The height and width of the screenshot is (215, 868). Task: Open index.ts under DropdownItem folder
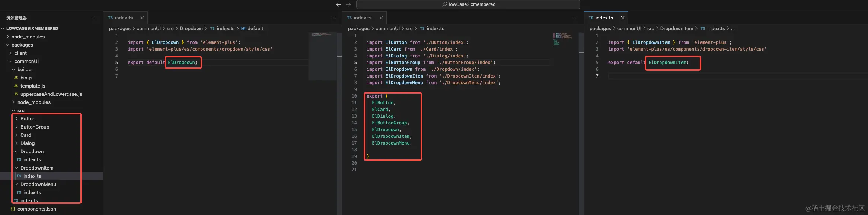click(x=51, y=176)
